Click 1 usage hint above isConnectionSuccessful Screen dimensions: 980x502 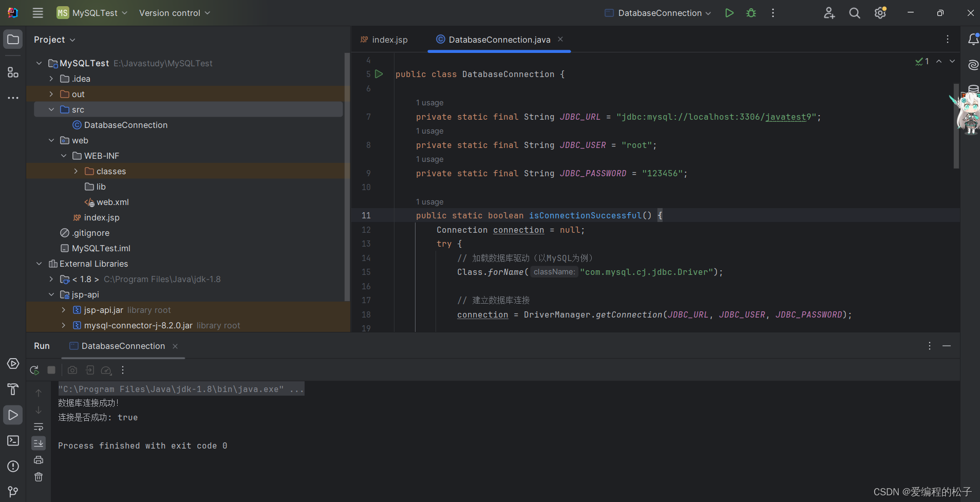[x=429, y=202]
